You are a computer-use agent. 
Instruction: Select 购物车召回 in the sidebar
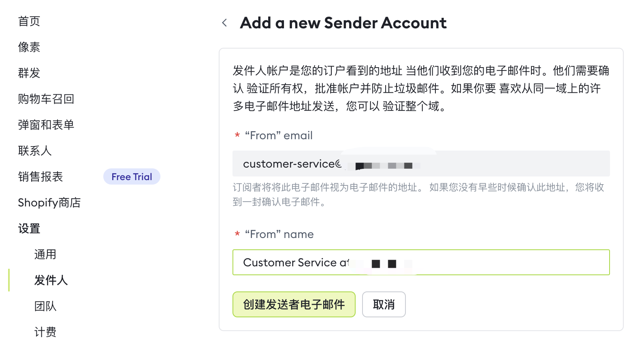coord(46,99)
